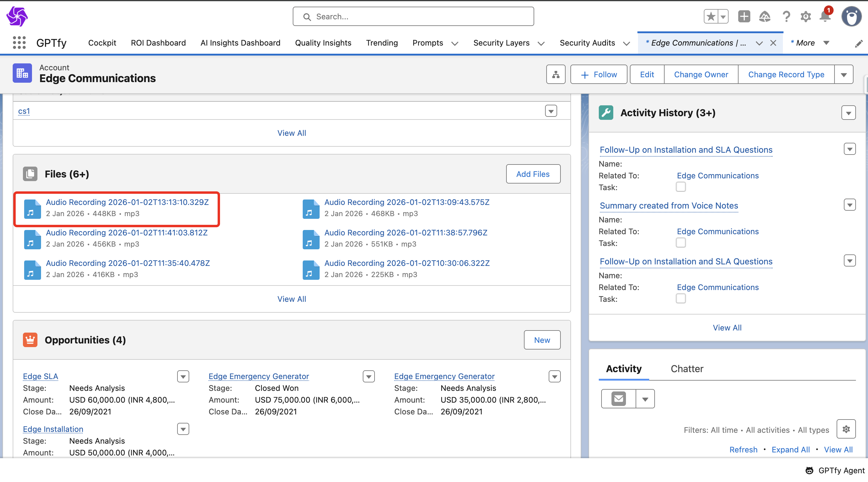Click the email envelope icon in Activity
Viewport: 868px width, 482px height.
[x=619, y=399]
